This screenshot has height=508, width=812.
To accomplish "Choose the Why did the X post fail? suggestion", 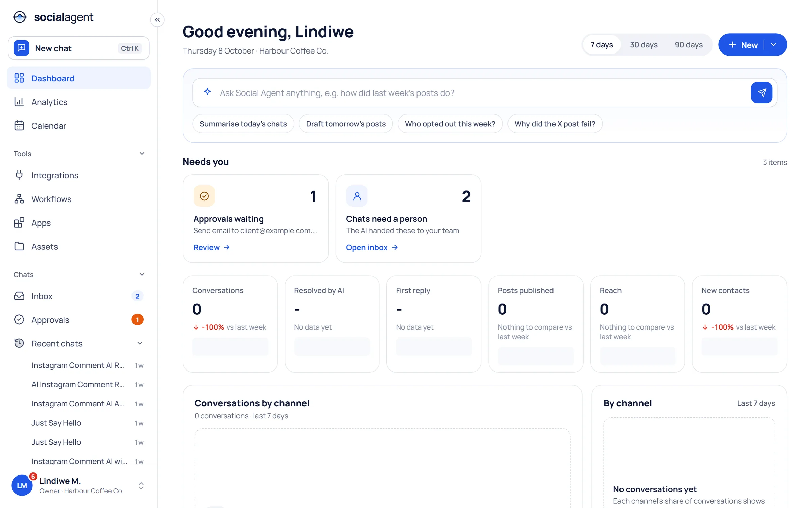I will click(555, 124).
